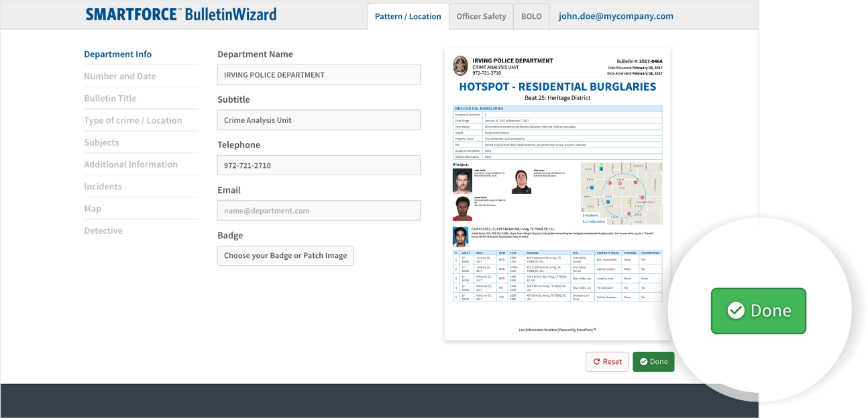Select the Pattern / Location tab

coord(408,16)
